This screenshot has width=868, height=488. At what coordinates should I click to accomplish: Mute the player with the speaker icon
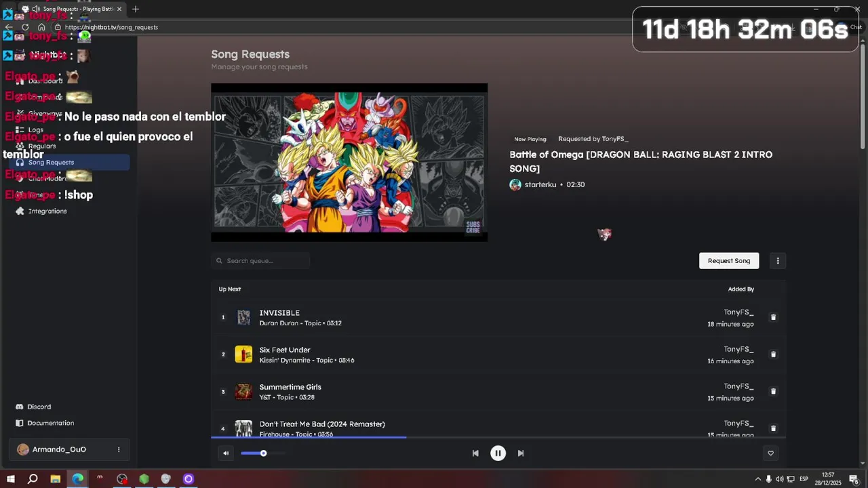(x=226, y=453)
